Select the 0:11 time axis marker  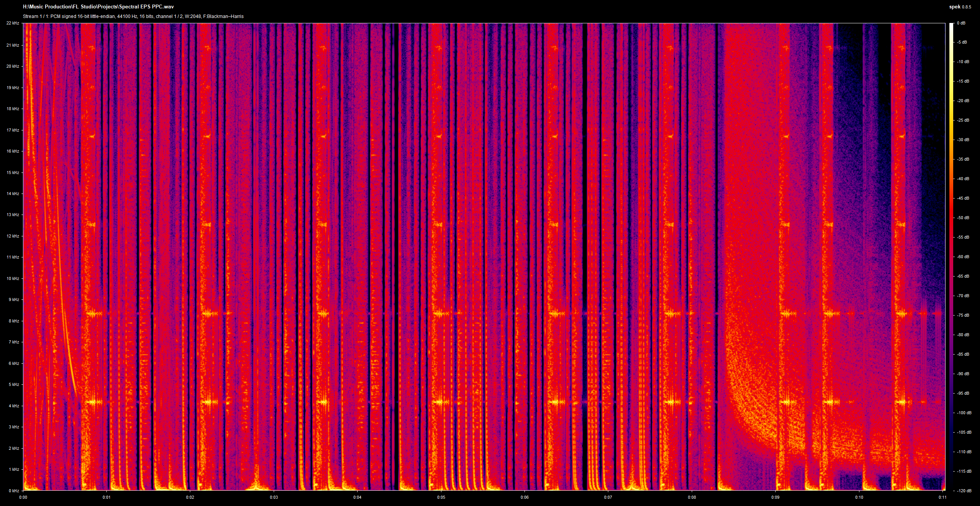942,498
